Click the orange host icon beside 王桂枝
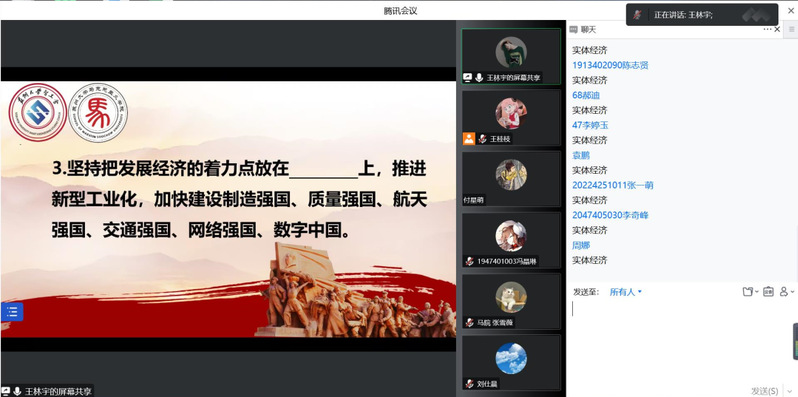The height and width of the screenshot is (397, 798). pos(469,138)
